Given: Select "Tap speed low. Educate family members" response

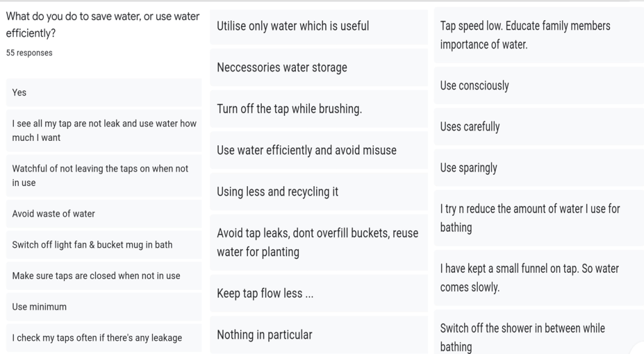Looking at the screenshot, I should coord(539,35).
